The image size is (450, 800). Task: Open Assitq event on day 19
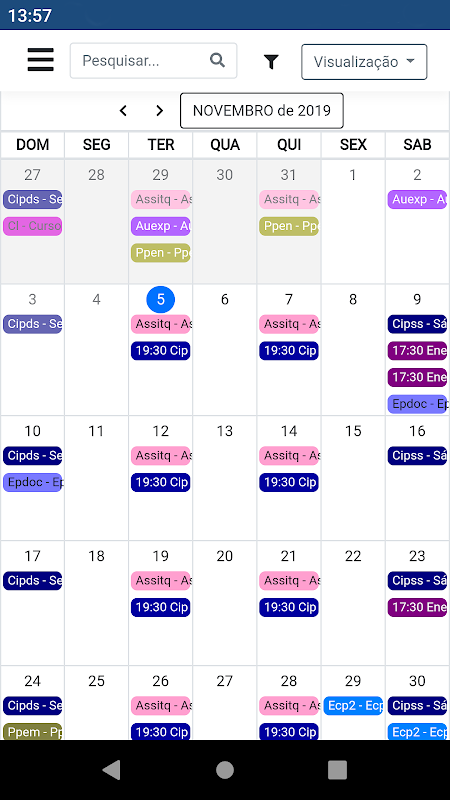161,581
